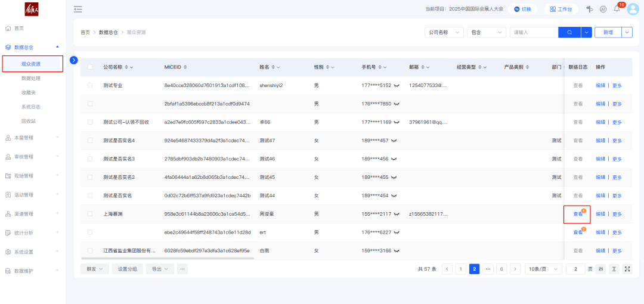Check the row checkbox for 上海慕渊
Screen dimensions: 644x304
coord(90,213)
